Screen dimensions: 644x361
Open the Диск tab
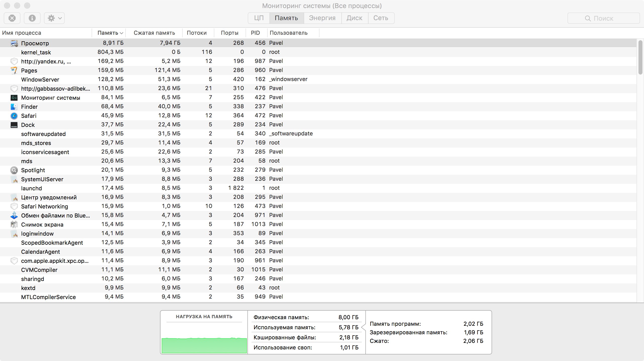354,18
